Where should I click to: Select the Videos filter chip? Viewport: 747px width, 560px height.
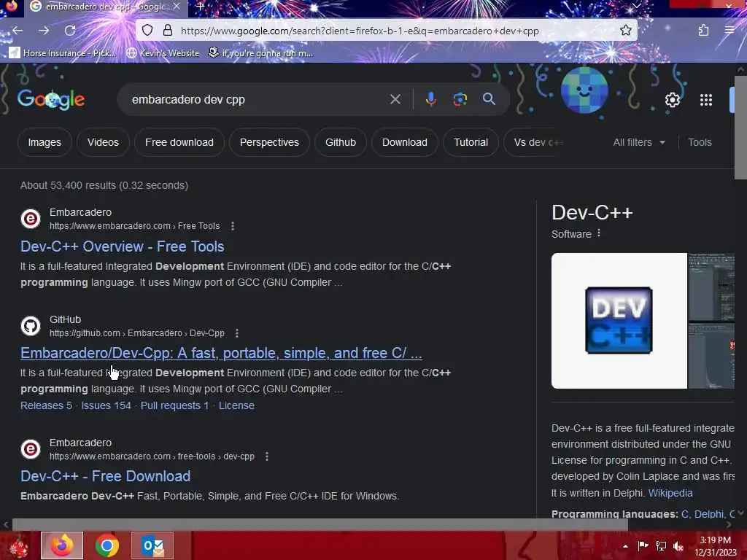tap(103, 142)
